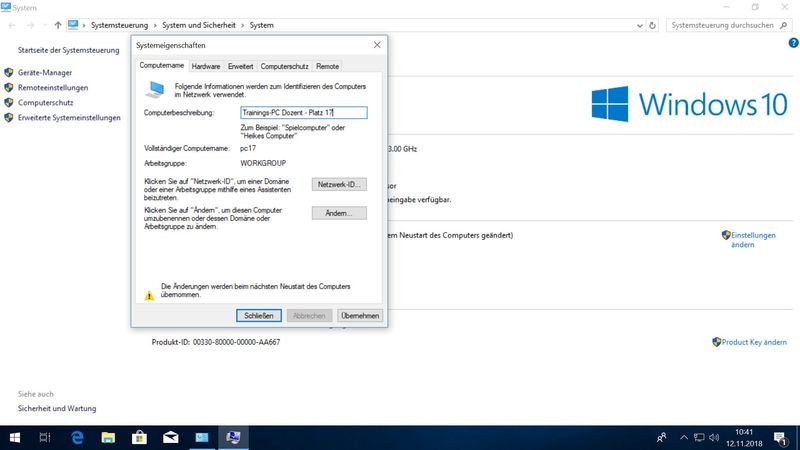The width and height of the screenshot is (800, 450).
Task: Click shield icon beside Erweiterte Systemeinstellungen
Action: (x=9, y=117)
